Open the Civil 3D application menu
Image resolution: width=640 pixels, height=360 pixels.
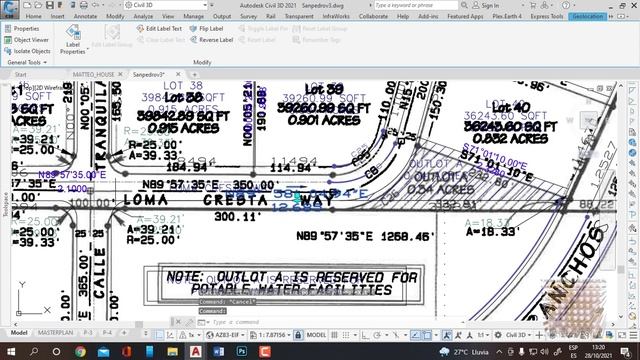[9, 9]
